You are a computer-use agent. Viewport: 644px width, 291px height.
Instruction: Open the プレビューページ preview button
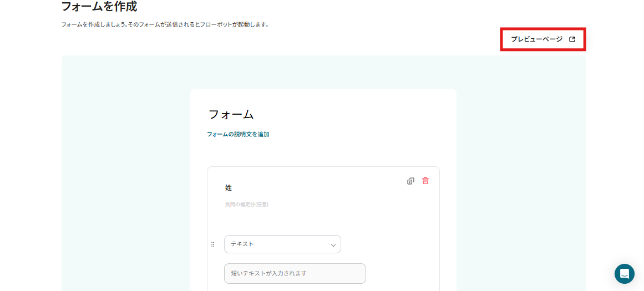coord(542,39)
